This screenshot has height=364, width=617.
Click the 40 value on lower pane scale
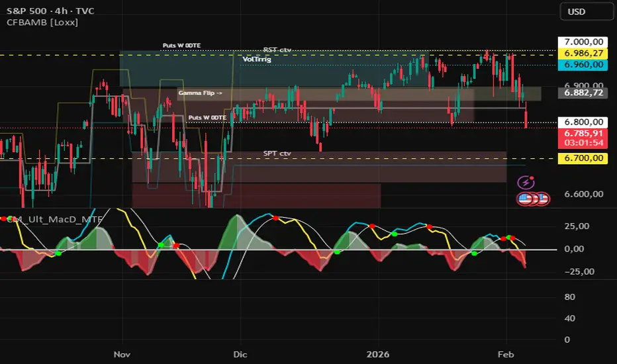tap(569, 318)
